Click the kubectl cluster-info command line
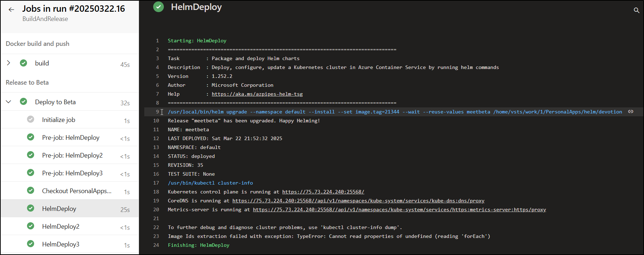This screenshot has height=255, width=644. 210,183
